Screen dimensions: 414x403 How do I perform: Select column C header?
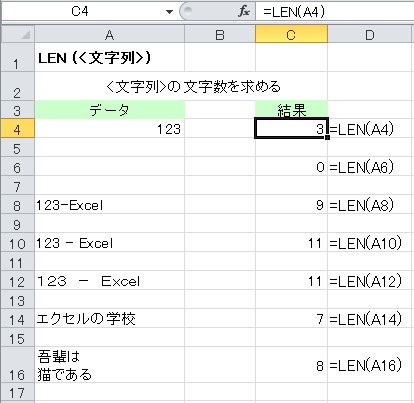(x=291, y=35)
